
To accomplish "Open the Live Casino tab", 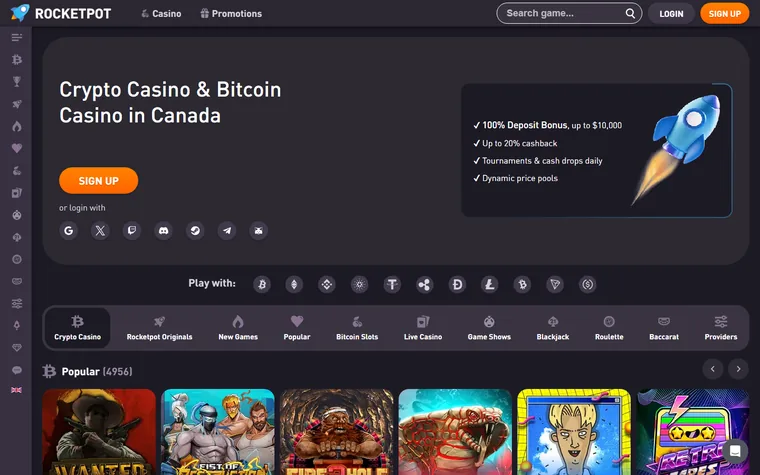I will pos(423,328).
